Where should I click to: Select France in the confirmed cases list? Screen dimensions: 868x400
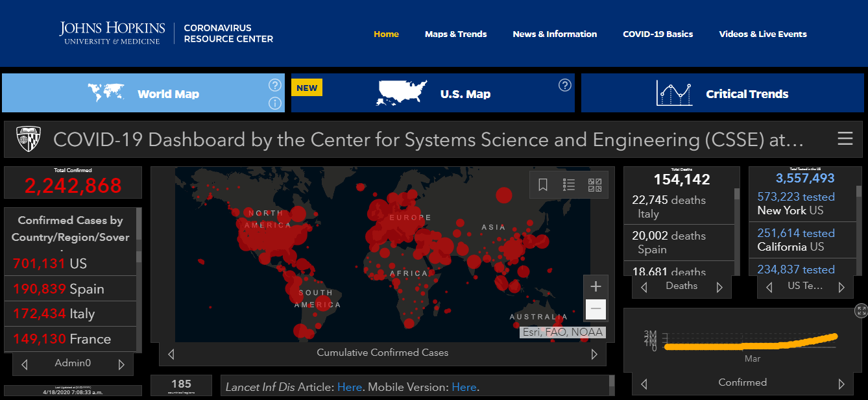pos(70,339)
